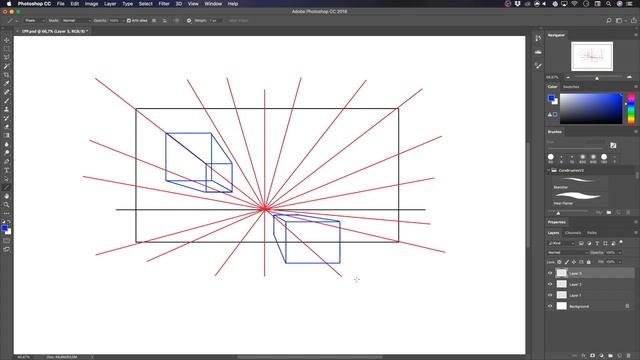Image resolution: width=640 pixels, height=360 pixels.
Task: Toggle lock all padlock icon
Action: click(589, 262)
